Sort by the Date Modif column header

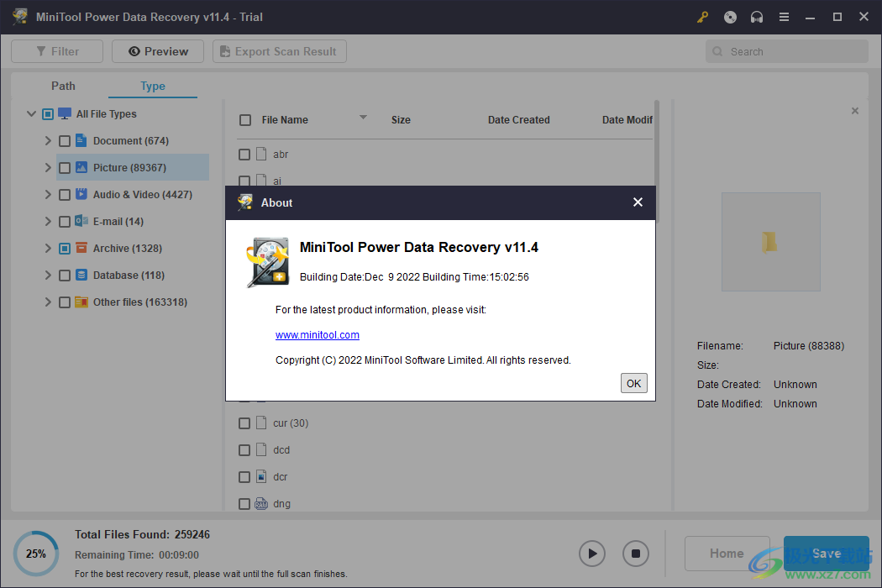click(627, 120)
